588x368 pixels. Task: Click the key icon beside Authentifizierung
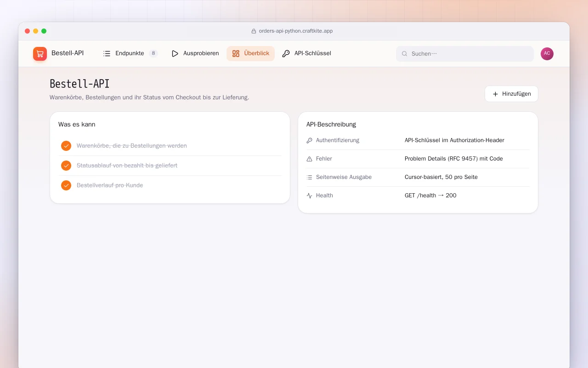309,140
